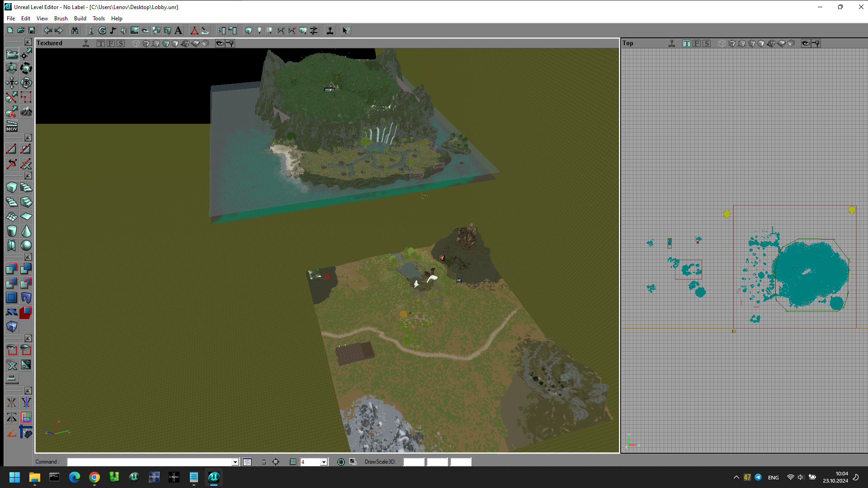Invert the actor selection
The height and width of the screenshot is (488, 868).
pyautogui.click(x=26, y=365)
